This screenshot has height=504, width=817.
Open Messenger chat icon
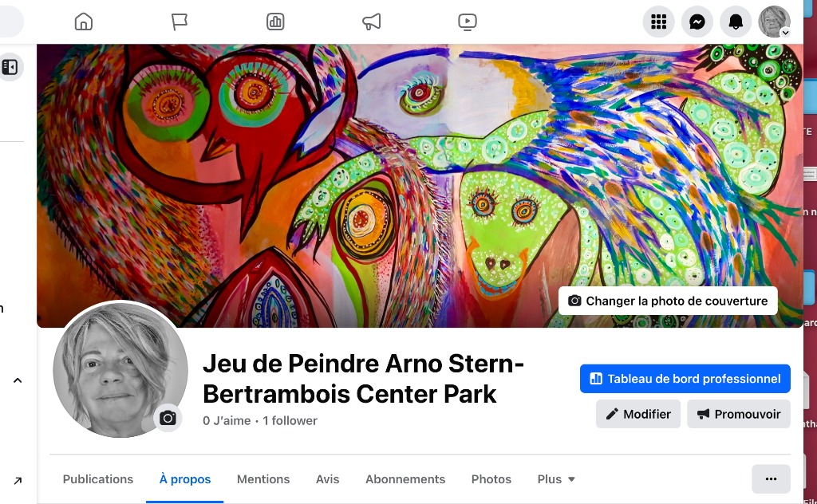coord(697,22)
